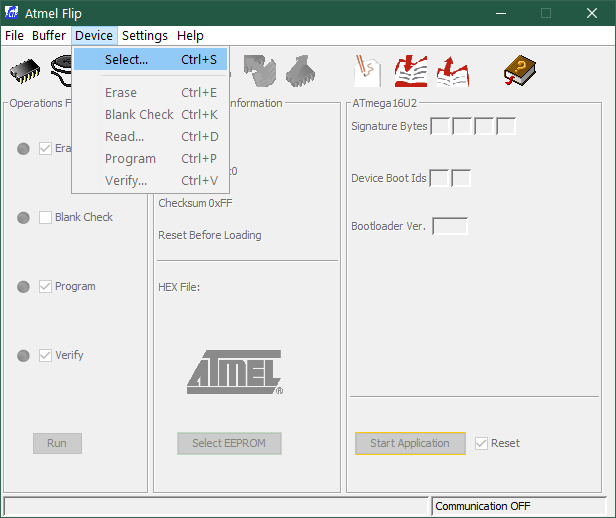This screenshot has width=616, height=518.
Task: Toggle the Reset checkbox next to Start Application
Action: click(x=481, y=443)
